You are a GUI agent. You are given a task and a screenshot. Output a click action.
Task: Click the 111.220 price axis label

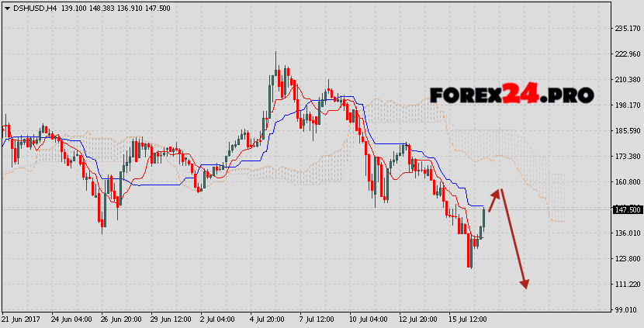click(626, 285)
